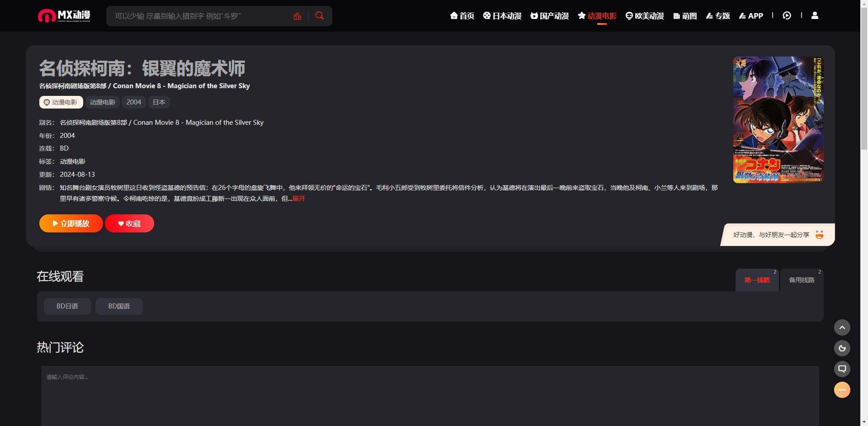
Task: Open 日本动漫 in the navigation menu
Action: tap(502, 16)
